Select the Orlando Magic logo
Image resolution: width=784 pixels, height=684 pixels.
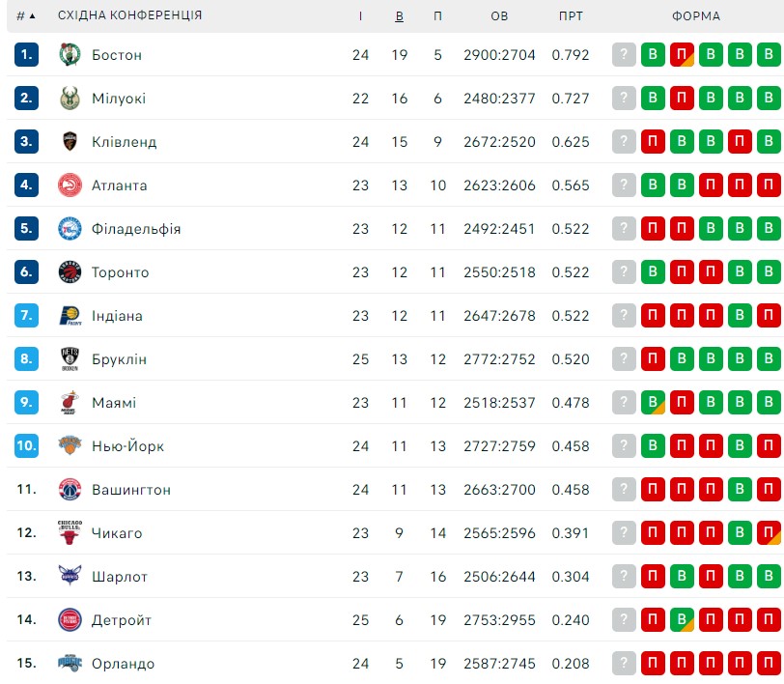coord(70,663)
